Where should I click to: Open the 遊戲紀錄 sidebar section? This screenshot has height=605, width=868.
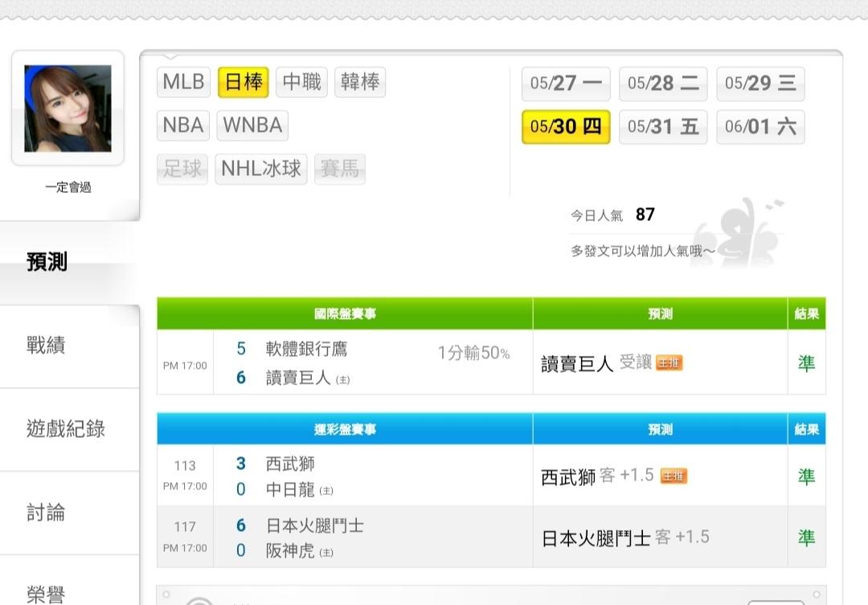tap(69, 430)
